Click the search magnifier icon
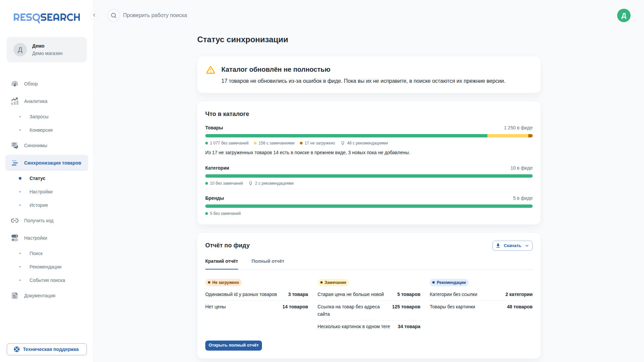Viewport: 644px width, 362px height. tap(114, 15)
